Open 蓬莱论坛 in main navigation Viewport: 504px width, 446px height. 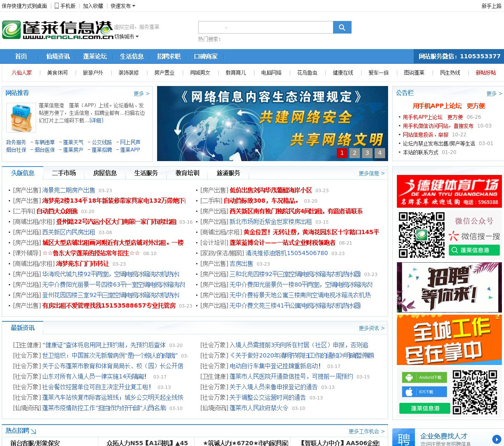click(x=95, y=56)
